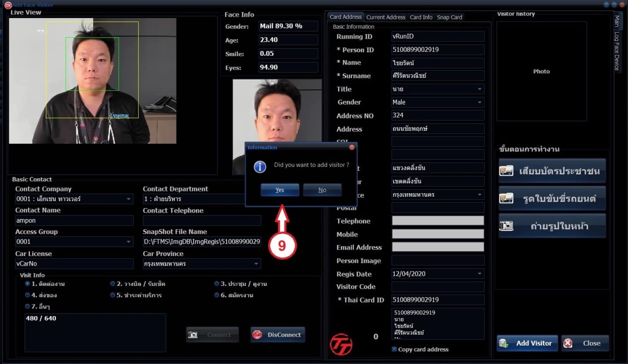This screenshot has height=364, width=628.
Task: Open the Regis Date dropdown
Action: point(480,274)
